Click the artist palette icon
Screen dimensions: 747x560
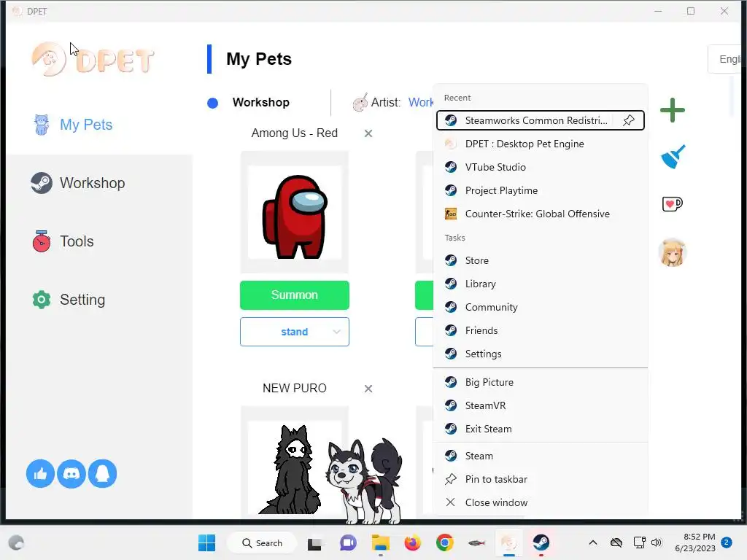point(360,102)
